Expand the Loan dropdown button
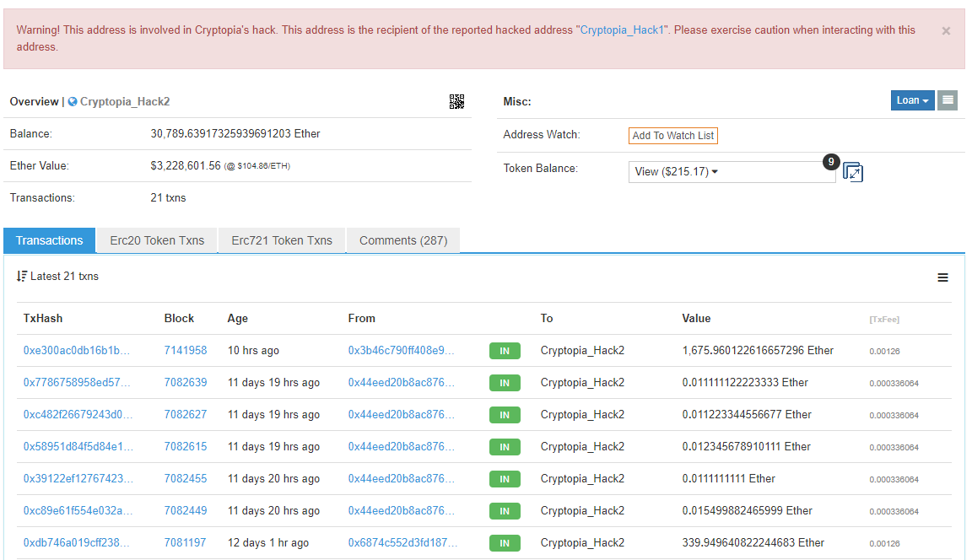 912,100
